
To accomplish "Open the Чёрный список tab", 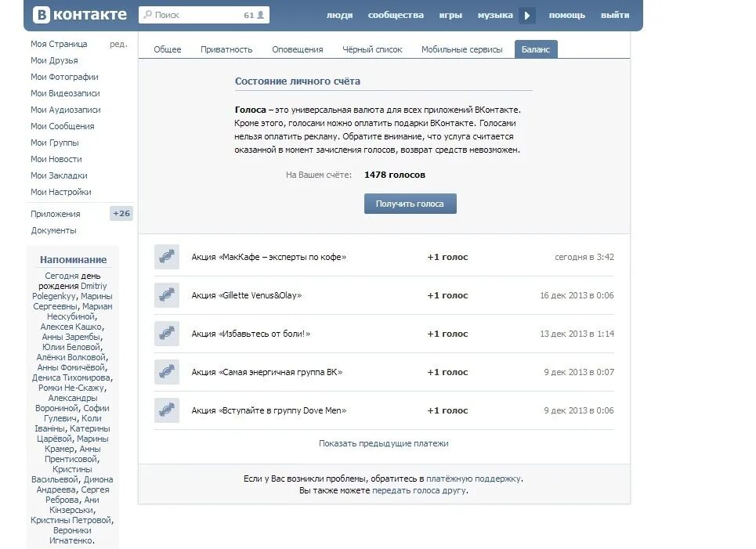I will (x=372, y=49).
